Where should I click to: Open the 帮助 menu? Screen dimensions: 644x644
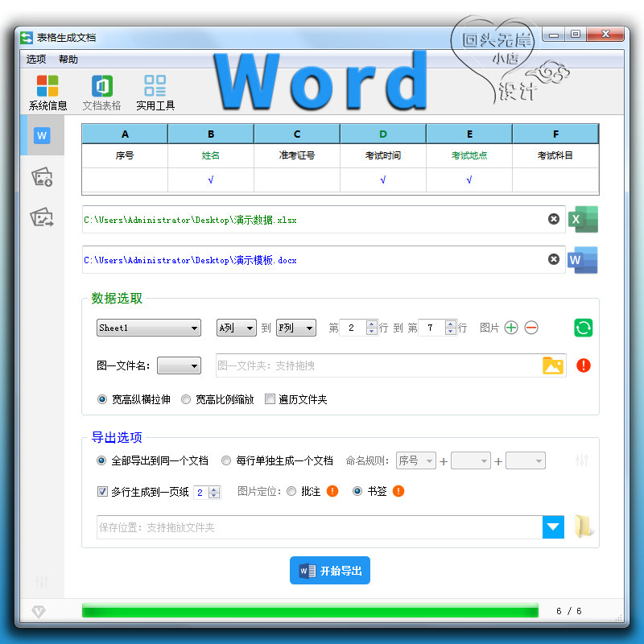pyautogui.click(x=68, y=60)
